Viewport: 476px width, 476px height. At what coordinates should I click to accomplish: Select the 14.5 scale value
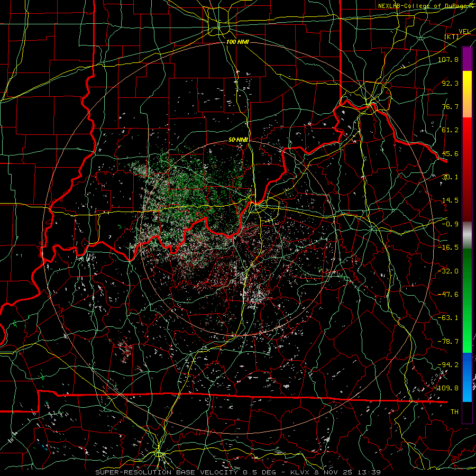450,200
